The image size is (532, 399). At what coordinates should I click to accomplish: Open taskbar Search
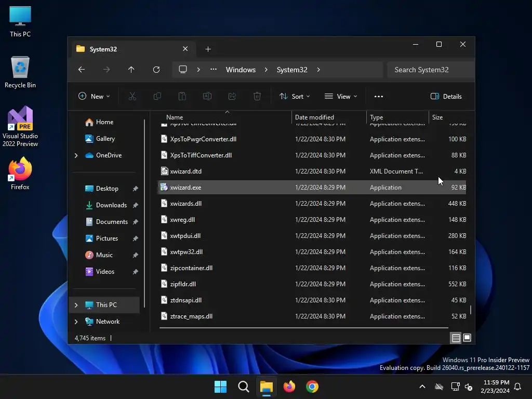pos(244,387)
